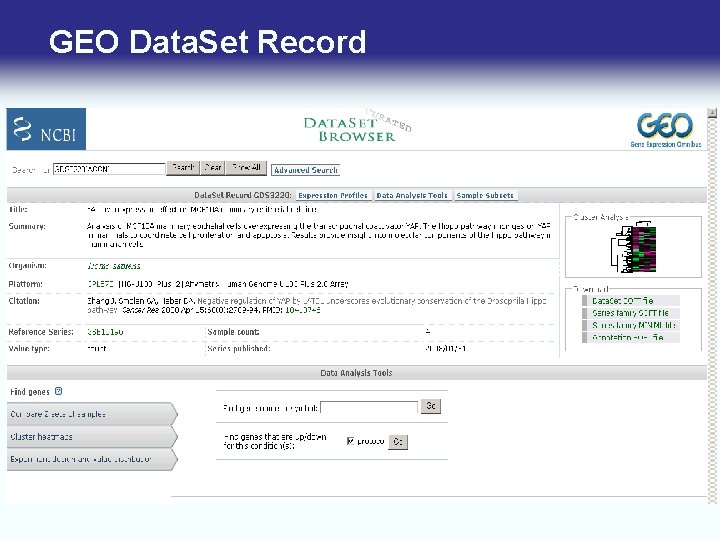Viewport: 720px width, 540px height.
Task: Open the Cluster Analysis heatmap thumbnail
Action: (x=633, y=247)
